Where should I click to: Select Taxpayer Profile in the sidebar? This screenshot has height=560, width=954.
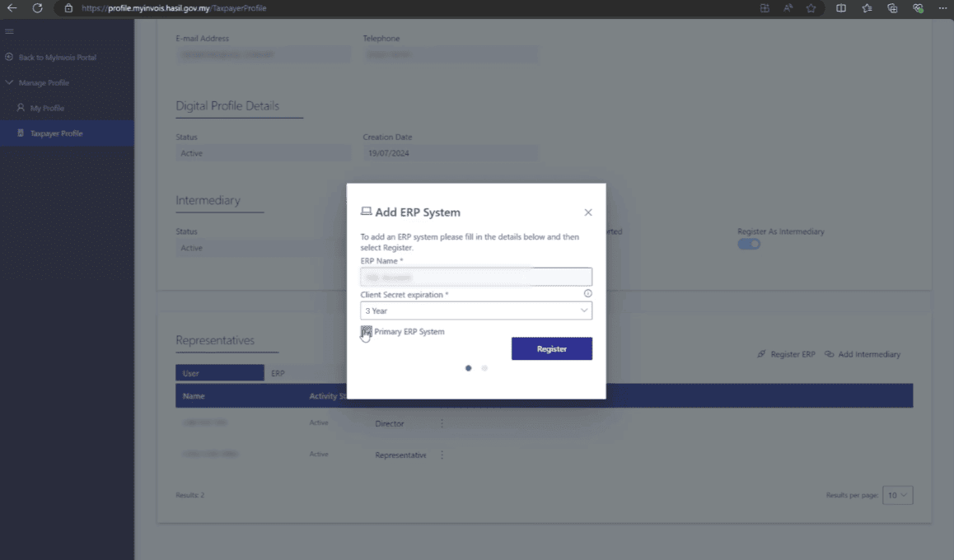tap(67, 133)
